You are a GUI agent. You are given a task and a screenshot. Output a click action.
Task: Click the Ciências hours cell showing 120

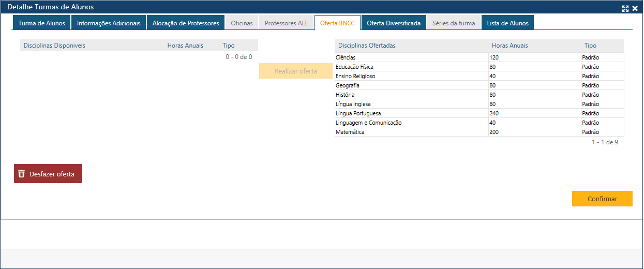click(534, 57)
